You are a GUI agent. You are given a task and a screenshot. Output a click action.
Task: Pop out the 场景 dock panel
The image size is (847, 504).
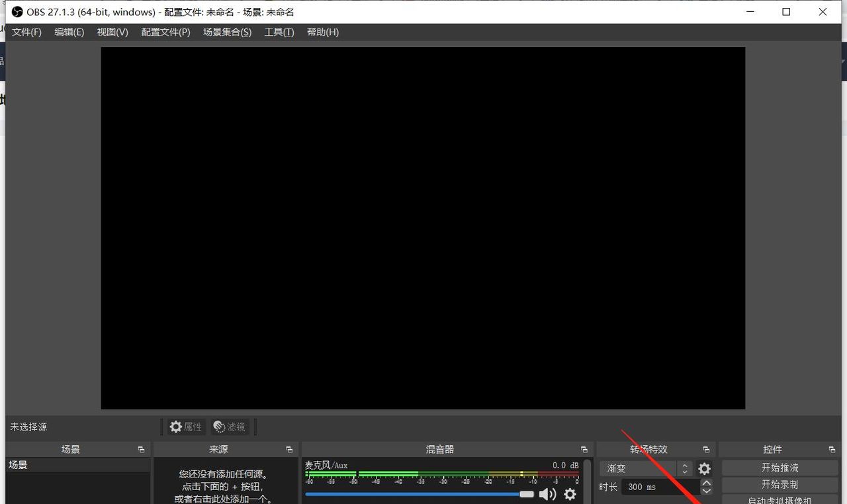coord(141,450)
